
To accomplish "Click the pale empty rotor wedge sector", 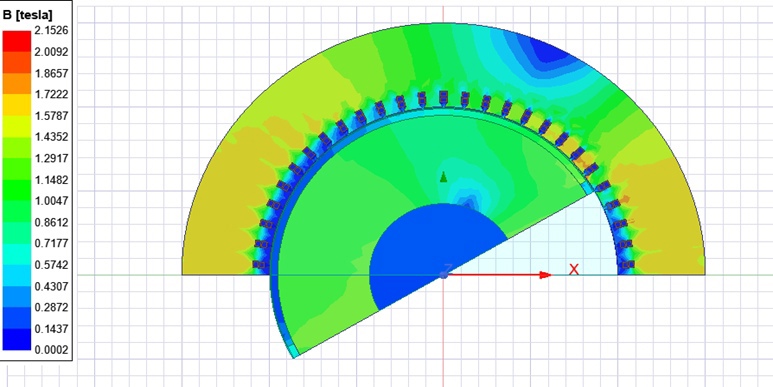I will [557, 242].
